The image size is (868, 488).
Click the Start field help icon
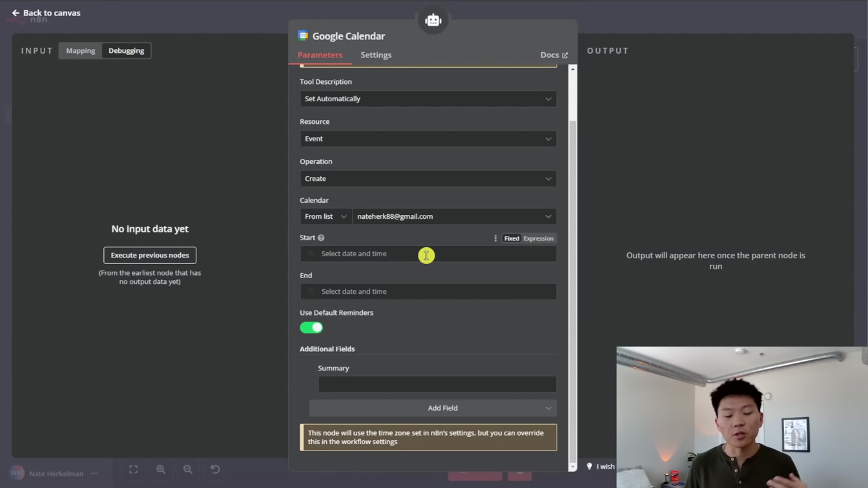[x=321, y=238]
